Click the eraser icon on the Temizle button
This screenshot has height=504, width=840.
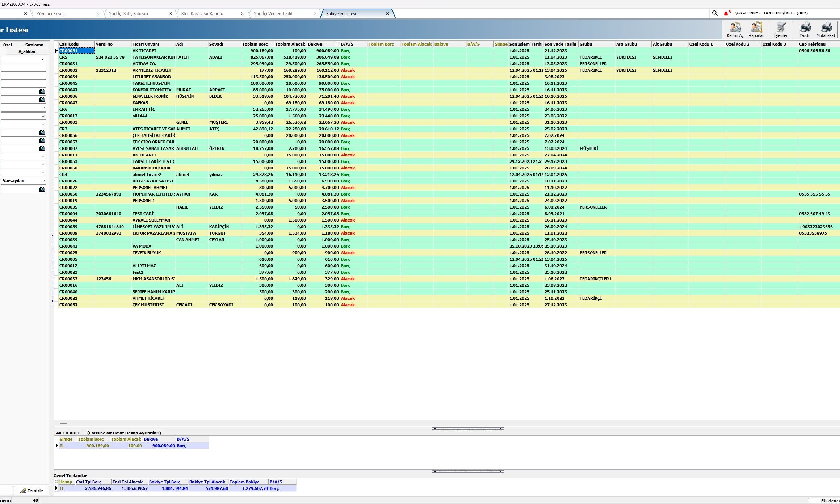(23, 491)
